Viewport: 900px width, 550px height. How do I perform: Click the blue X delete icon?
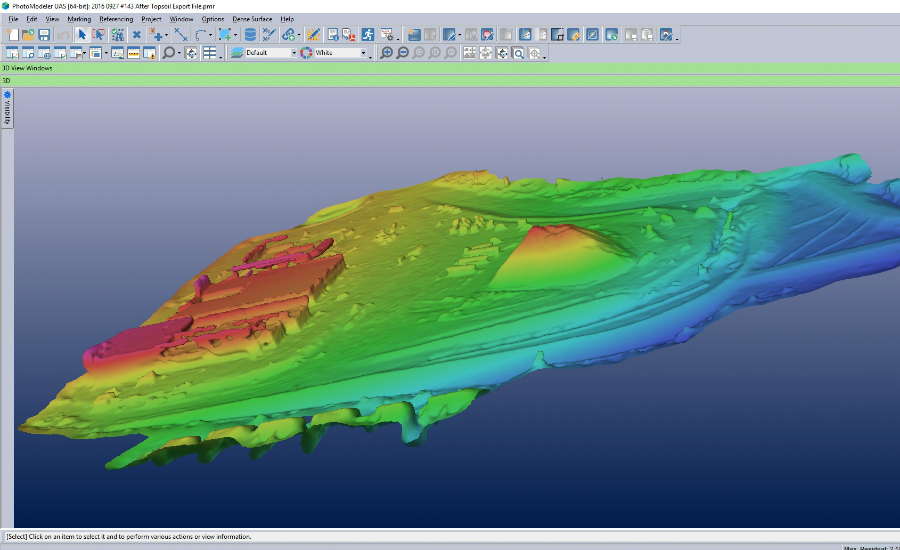pos(137,35)
